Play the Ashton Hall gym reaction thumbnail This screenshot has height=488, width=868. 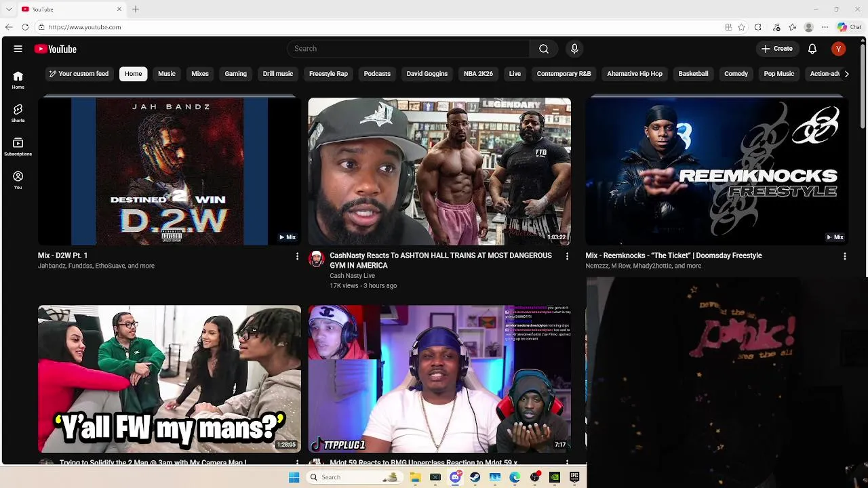pos(439,171)
